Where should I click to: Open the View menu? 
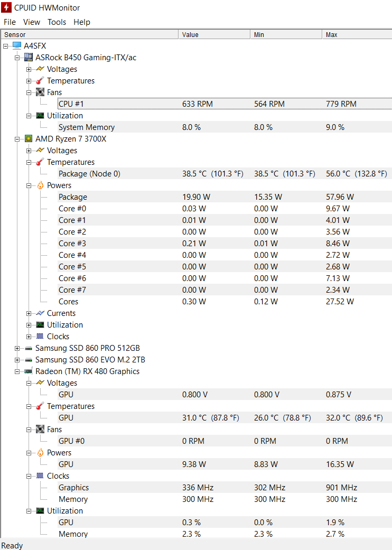[x=32, y=22]
